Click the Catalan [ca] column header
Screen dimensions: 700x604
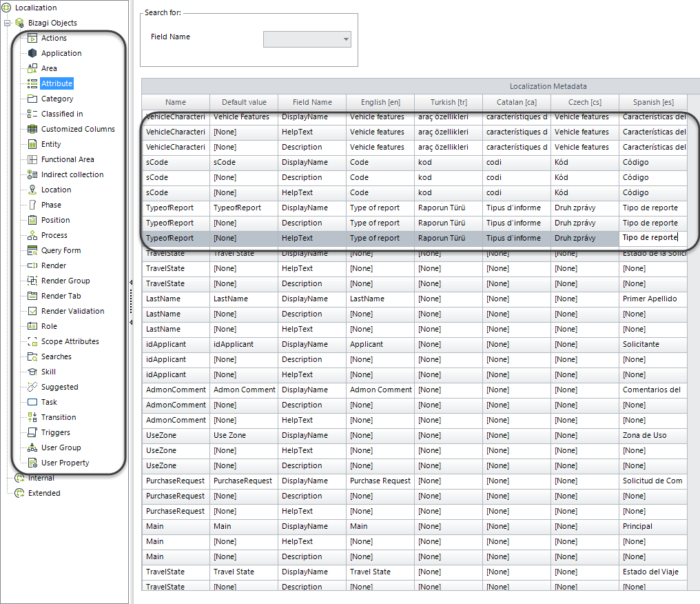[517, 102]
